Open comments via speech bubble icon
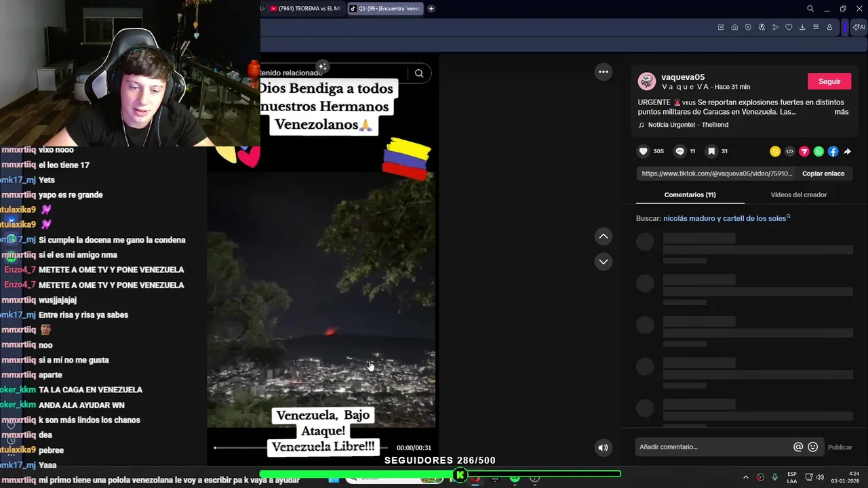Screen dimensions: 868x488 click(679, 151)
